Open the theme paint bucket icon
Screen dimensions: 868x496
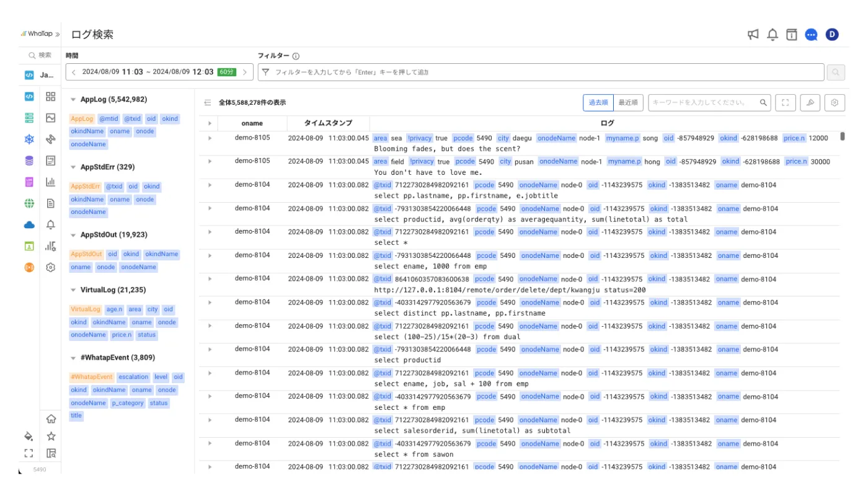pyautogui.click(x=29, y=436)
